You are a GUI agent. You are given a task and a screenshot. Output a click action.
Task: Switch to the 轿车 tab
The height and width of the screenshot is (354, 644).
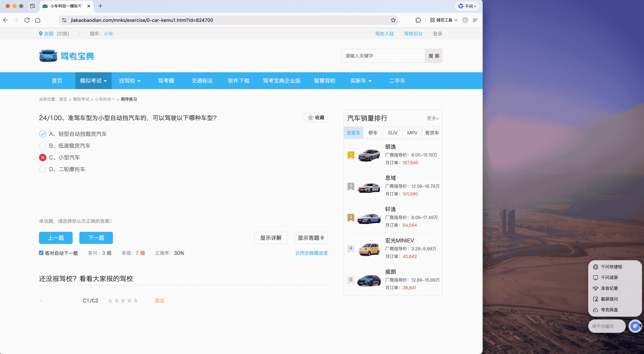click(373, 133)
